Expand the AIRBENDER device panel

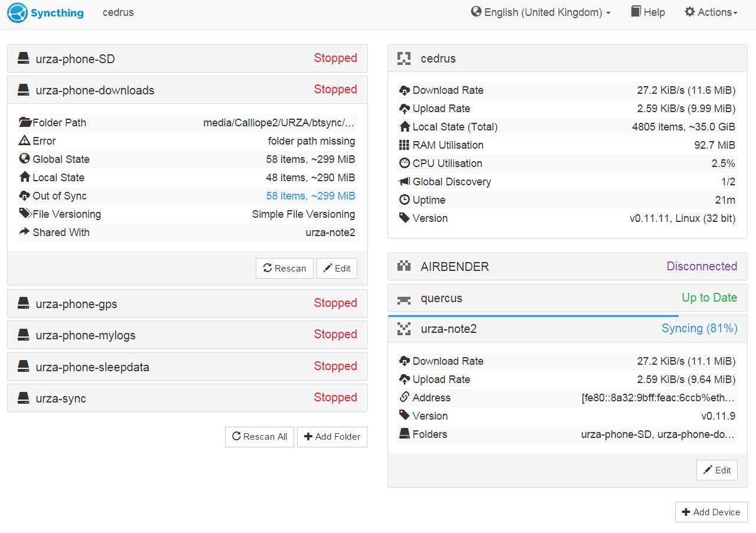pyautogui.click(x=567, y=266)
